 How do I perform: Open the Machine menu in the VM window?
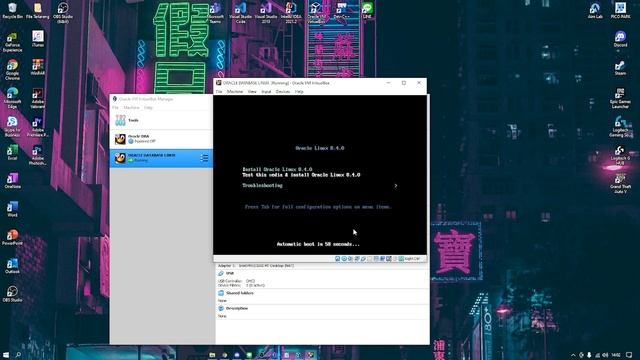tap(235, 92)
